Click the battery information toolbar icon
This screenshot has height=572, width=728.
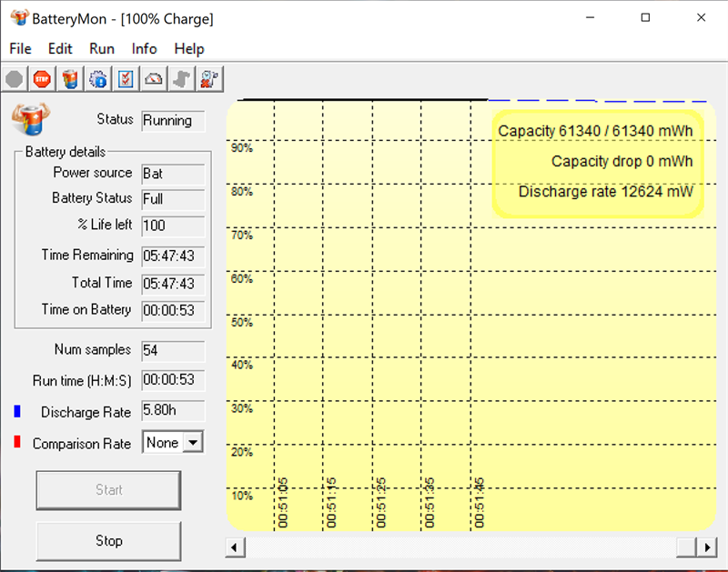70,79
